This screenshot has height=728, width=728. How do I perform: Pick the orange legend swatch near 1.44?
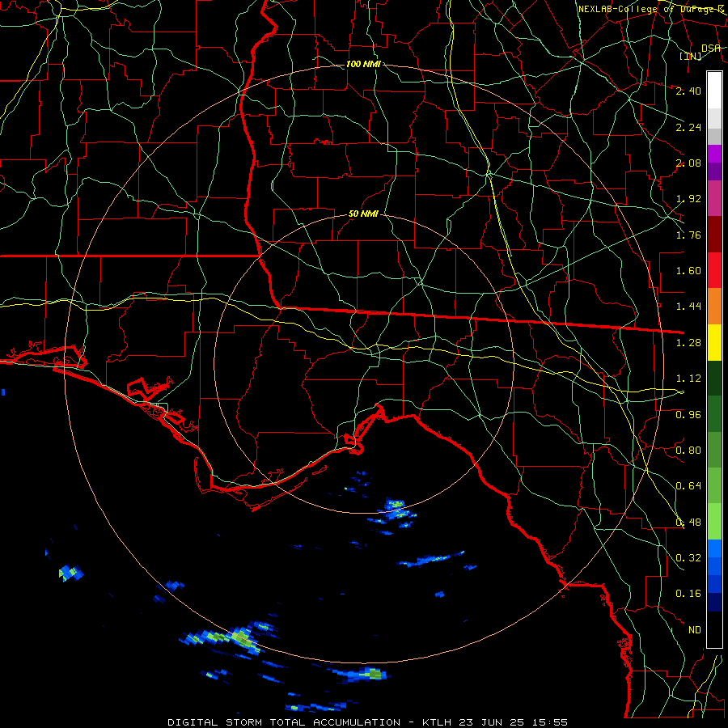(714, 307)
